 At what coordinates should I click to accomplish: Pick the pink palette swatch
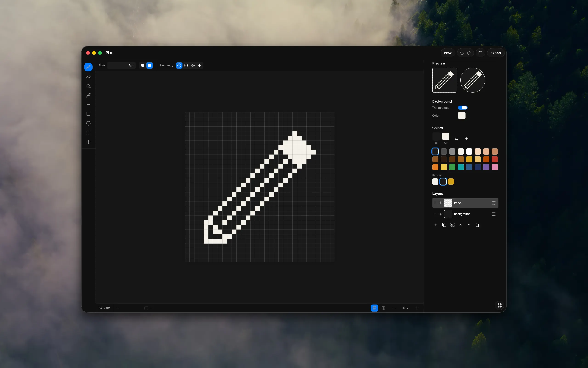point(495,167)
